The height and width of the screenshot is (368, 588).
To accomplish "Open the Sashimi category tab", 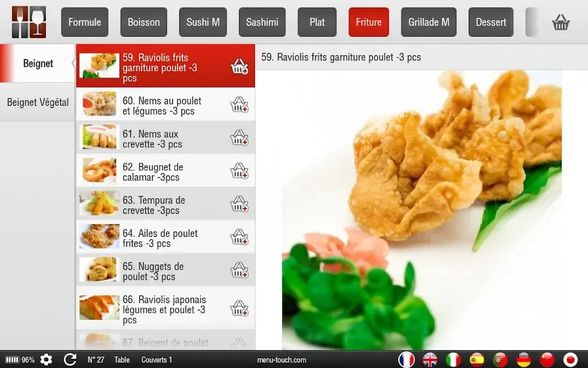I will pos(262,22).
